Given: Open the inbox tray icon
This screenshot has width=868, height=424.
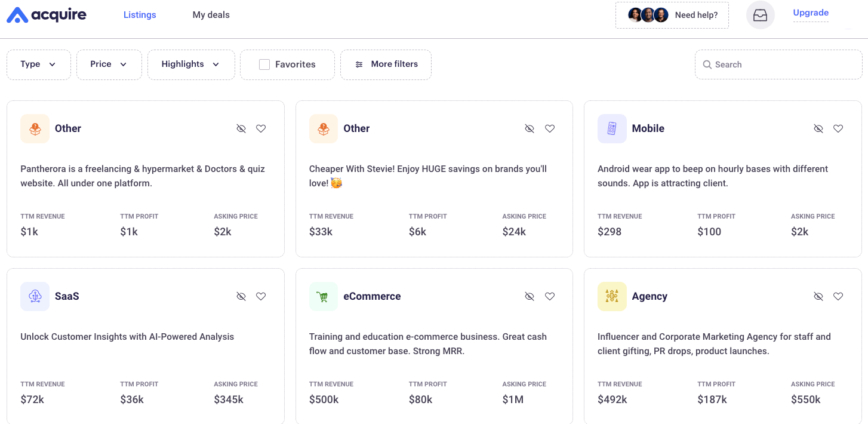Looking at the screenshot, I should click(760, 15).
